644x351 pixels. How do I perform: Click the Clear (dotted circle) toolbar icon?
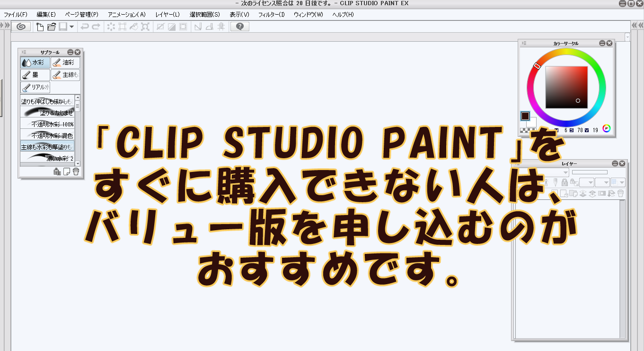(111, 27)
